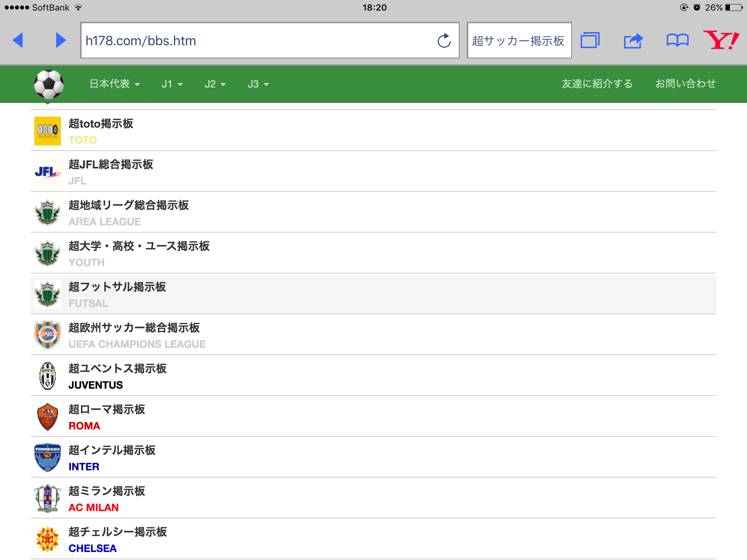Expand the J2 dropdown menu

tap(215, 84)
